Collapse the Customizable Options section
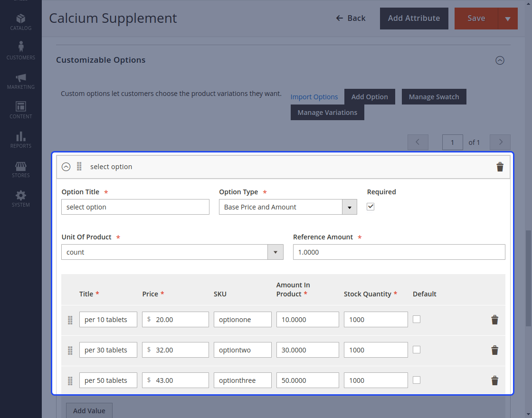 click(500, 60)
